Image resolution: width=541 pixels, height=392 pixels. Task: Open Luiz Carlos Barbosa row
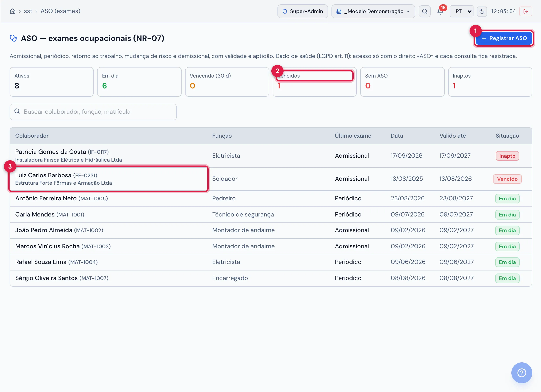point(271,179)
